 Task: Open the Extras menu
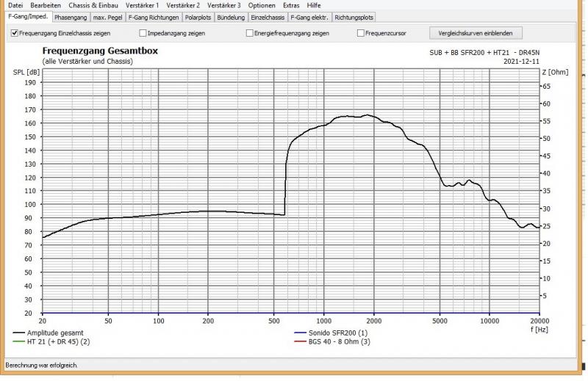(291, 5)
